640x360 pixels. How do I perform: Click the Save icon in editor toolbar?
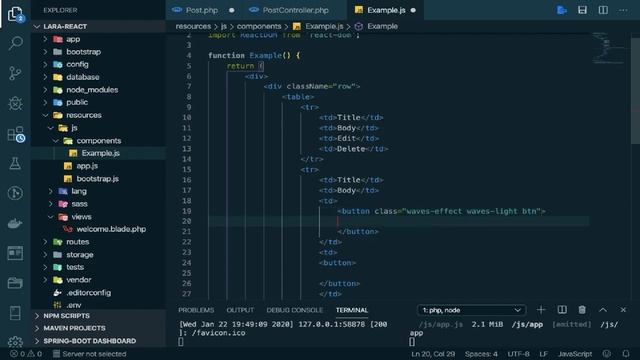[x=582, y=10]
